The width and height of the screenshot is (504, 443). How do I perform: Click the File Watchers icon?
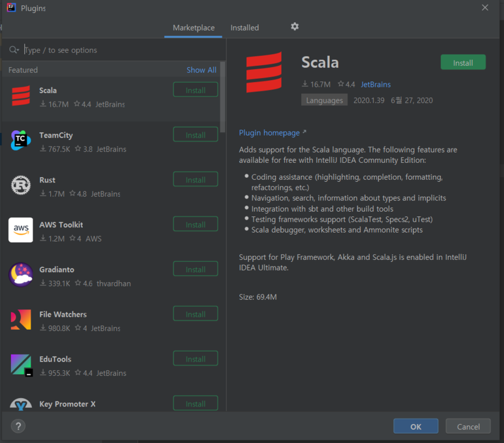click(x=21, y=320)
